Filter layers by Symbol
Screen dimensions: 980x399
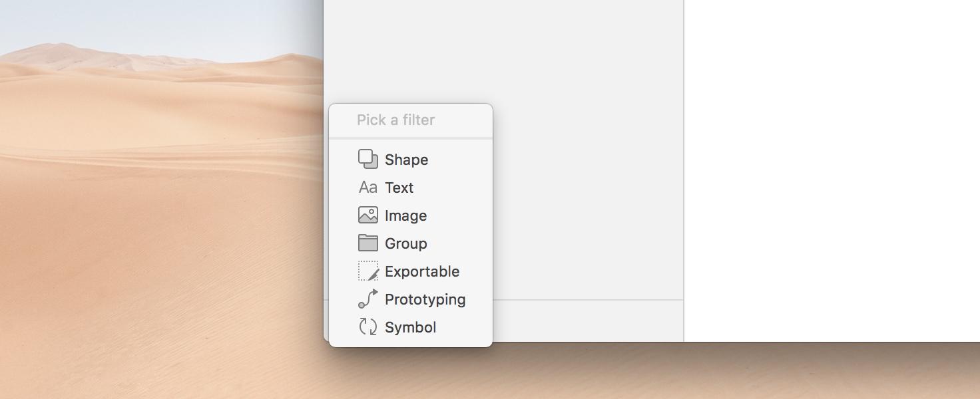point(411,327)
